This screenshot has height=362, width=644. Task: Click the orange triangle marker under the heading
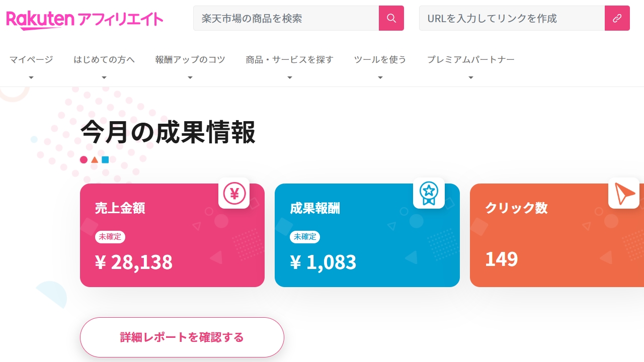(94, 159)
